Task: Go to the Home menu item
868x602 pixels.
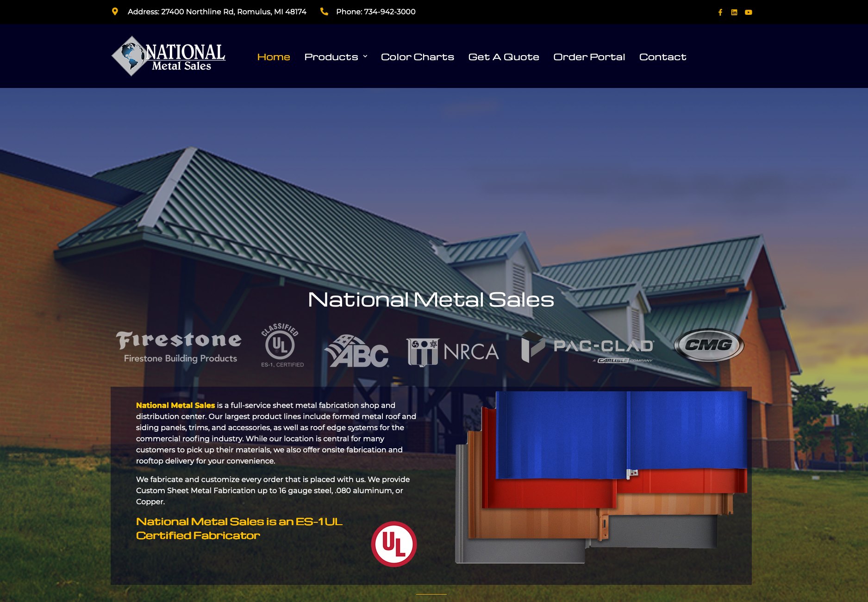Action: 274,57
